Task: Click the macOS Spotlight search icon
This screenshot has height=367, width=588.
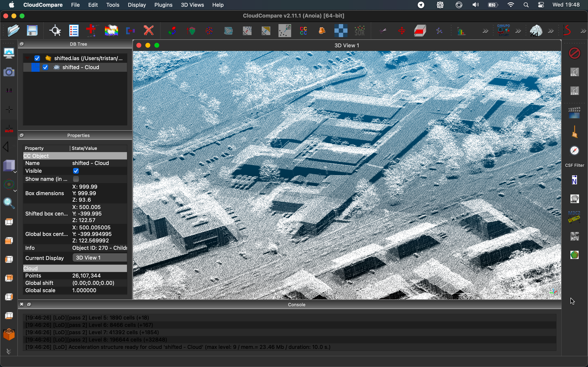Action: [526, 5]
